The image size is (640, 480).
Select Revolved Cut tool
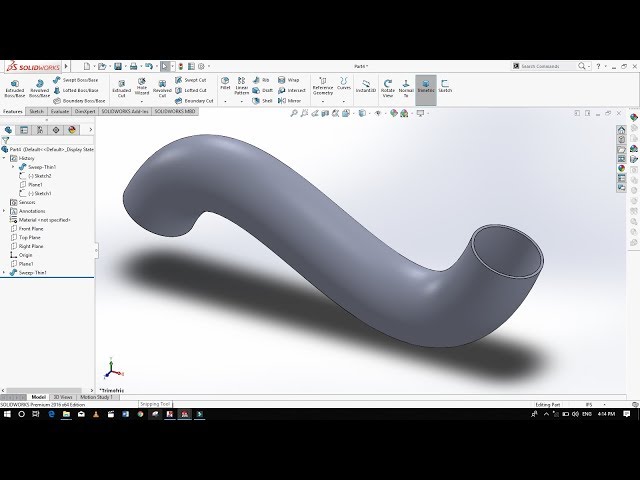click(x=162, y=88)
